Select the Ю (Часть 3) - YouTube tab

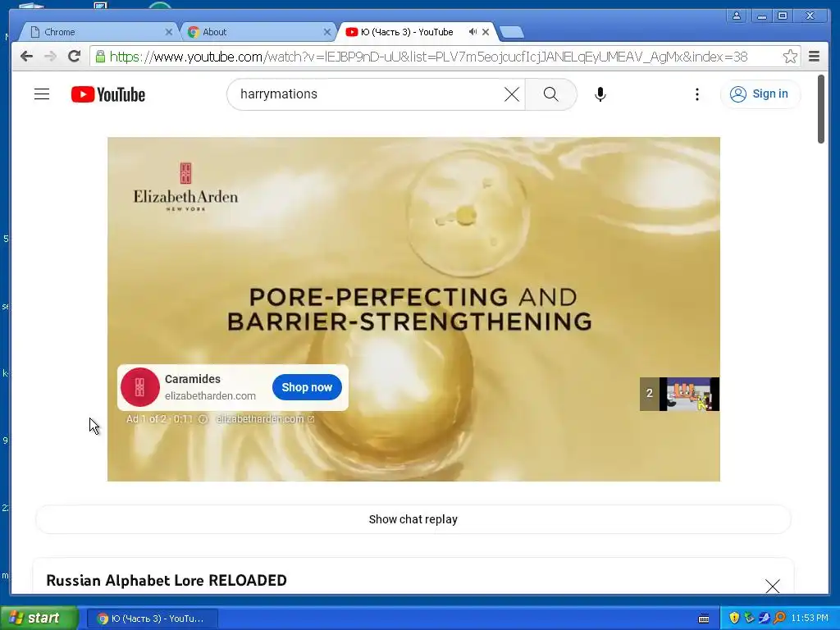[407, 32]
